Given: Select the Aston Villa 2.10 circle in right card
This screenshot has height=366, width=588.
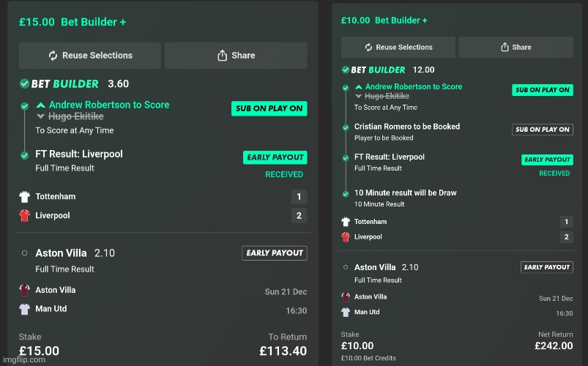Looking at the screenshot, I should pos(346,267).
